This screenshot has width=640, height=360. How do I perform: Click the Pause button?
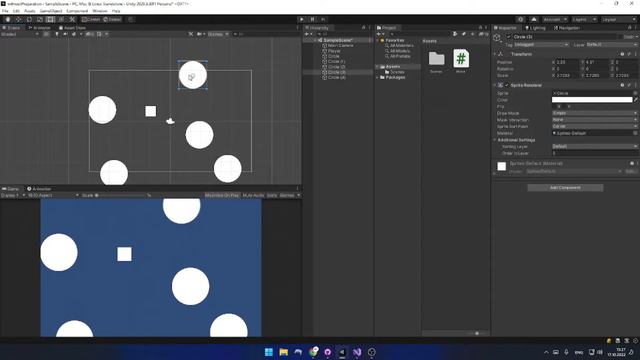(312, 19)
